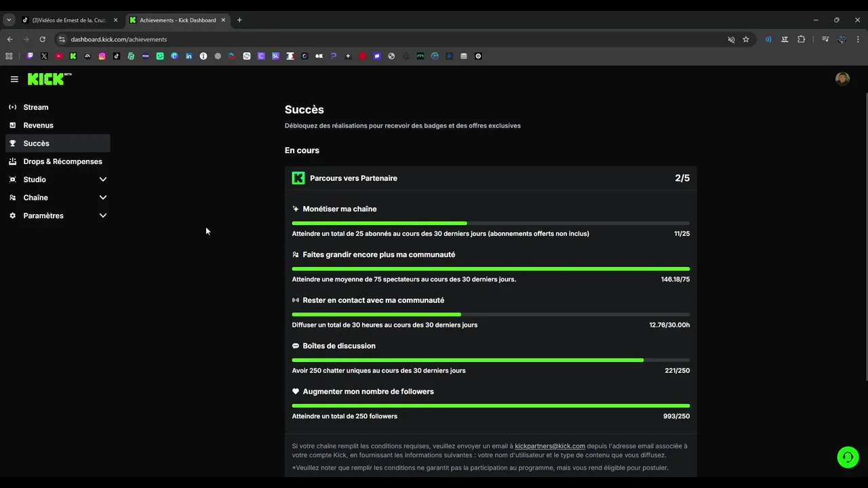
Task: Open the LinkedIn bookmark icon
Action: pyautogui.click(x=189, y=56)
